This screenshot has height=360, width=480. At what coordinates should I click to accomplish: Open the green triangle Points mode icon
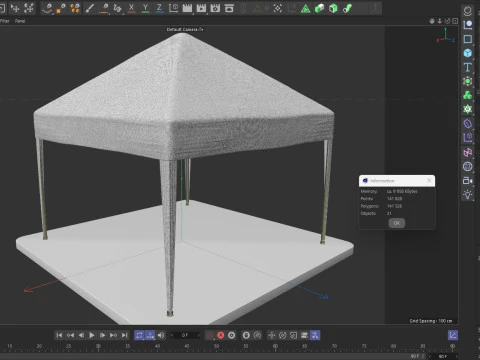click(305, 8)
